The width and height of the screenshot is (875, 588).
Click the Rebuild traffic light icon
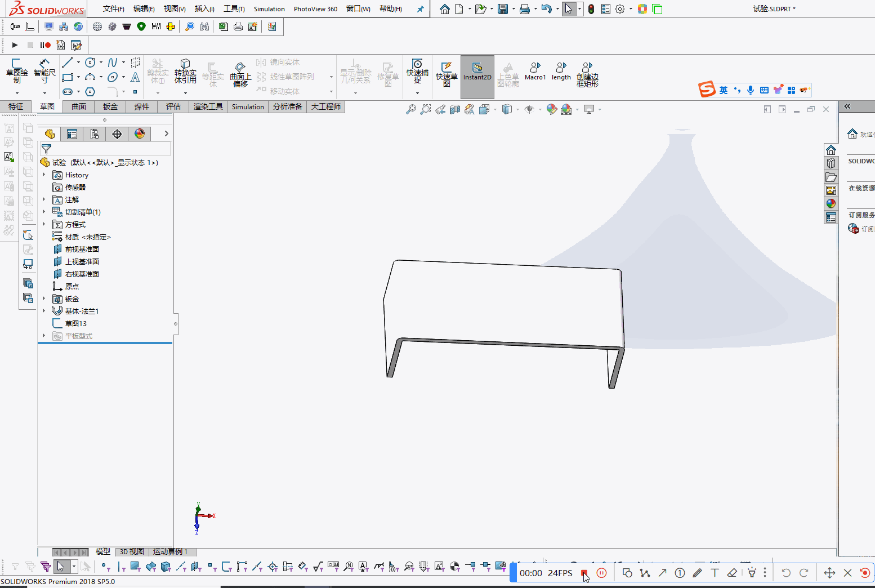click(x=591, y=9)
